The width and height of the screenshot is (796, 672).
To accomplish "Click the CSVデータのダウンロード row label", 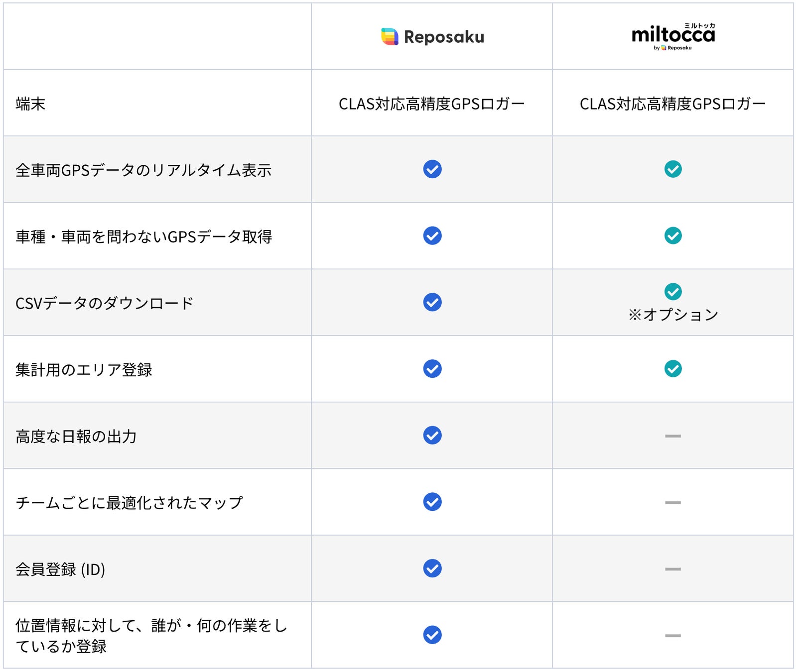I will pyautogui.click(x=105, y=303).
